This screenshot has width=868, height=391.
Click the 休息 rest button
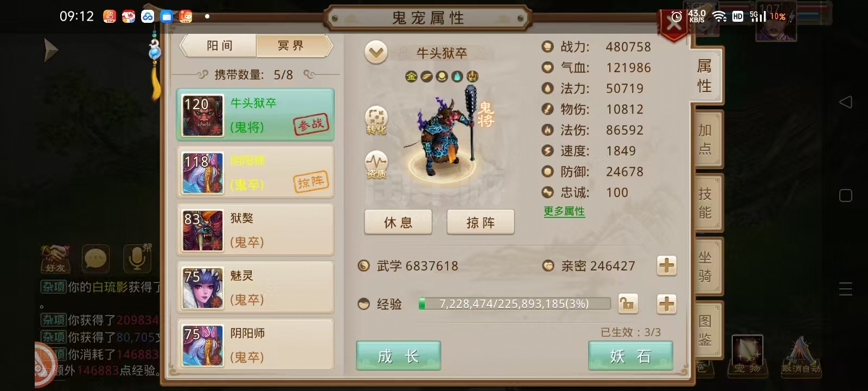tap(398, 222)
